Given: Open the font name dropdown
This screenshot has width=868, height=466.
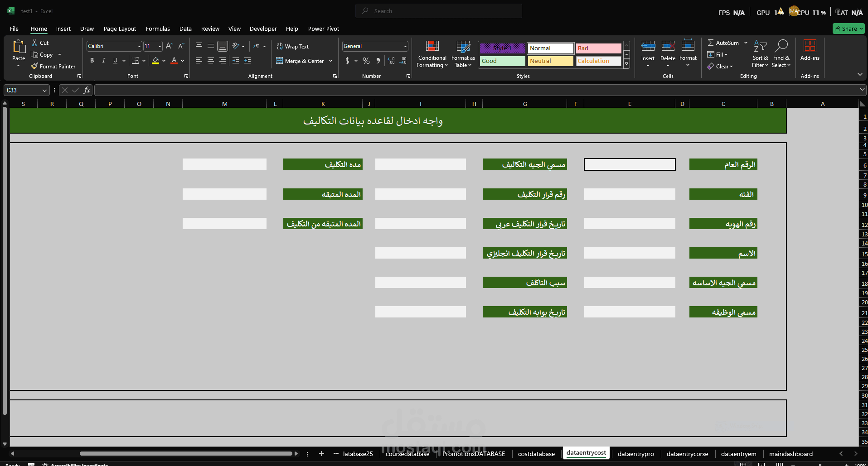Looking at the screenshot, I should tap(139, 46).
